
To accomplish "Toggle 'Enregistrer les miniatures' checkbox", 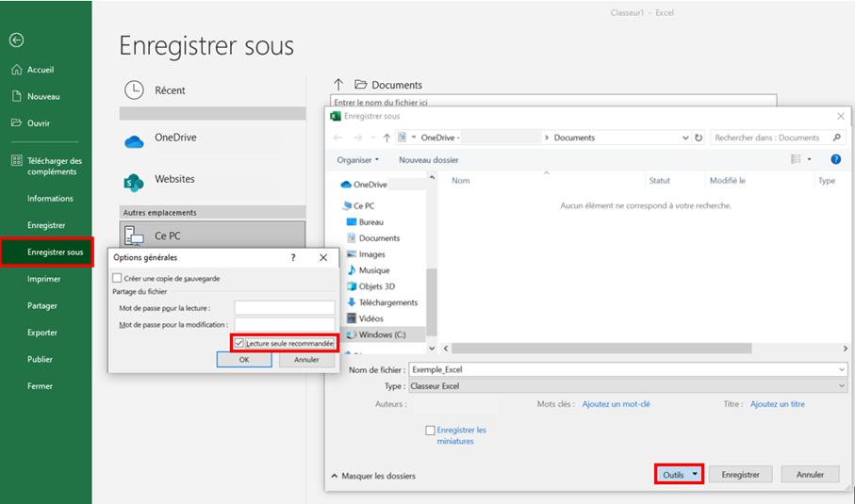I will 430,431.
